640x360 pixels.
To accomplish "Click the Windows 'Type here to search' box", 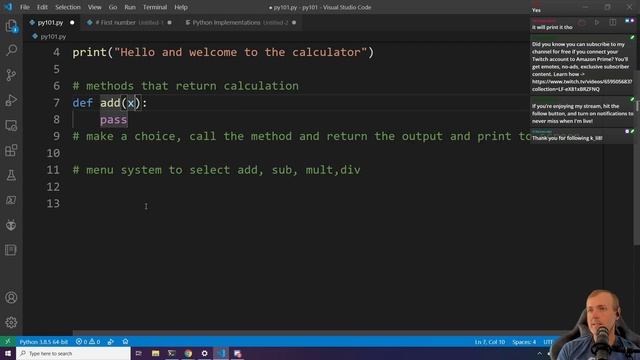I will pos(73,353).
